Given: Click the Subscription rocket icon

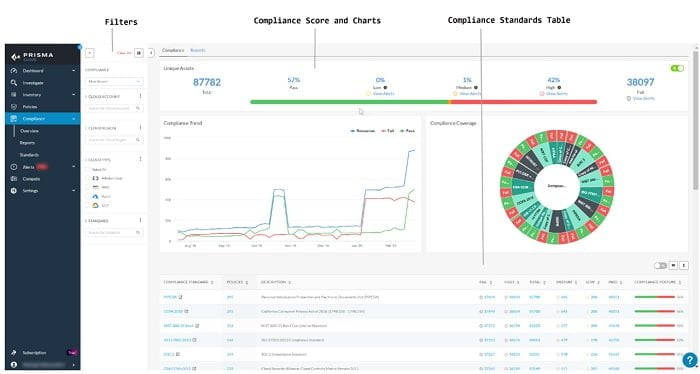Looking at the screenshot, I should coord(14,353).
